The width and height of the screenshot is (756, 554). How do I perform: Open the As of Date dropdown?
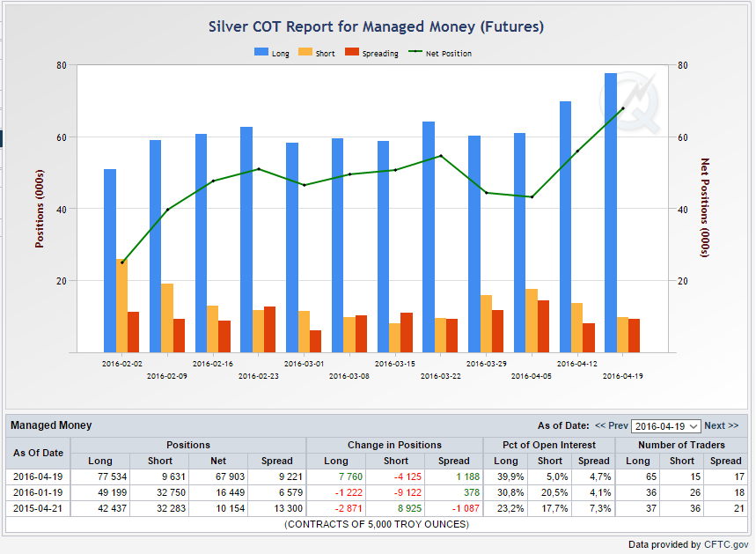point(665,426)
